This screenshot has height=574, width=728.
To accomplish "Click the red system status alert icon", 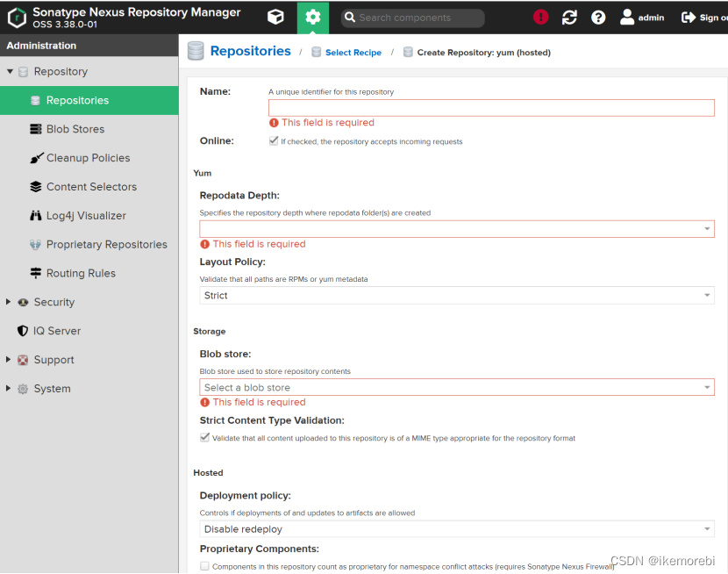I will [540, 18].
